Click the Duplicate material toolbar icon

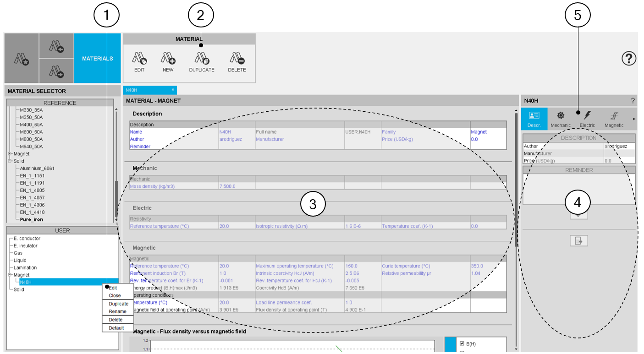[x=202, y=59]
